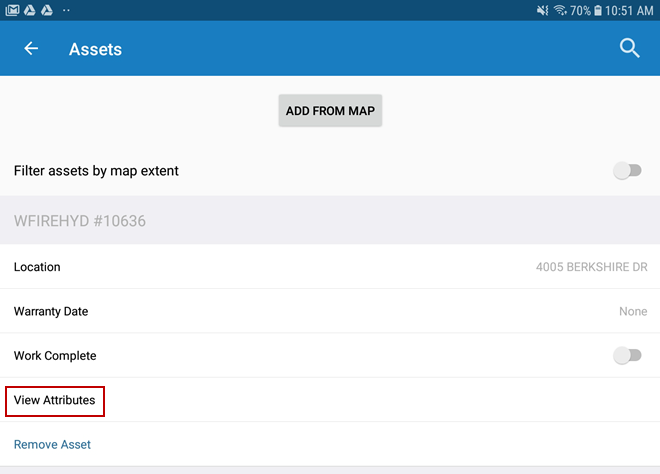Open the Warranty Date row
This screenshot has height=474, width=660.
click(x=51, y=311)
